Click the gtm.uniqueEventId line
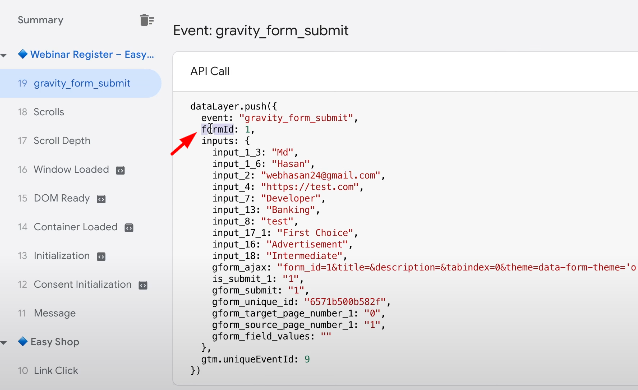The width and height of the screenshot is (638, 390). (256, 359)
